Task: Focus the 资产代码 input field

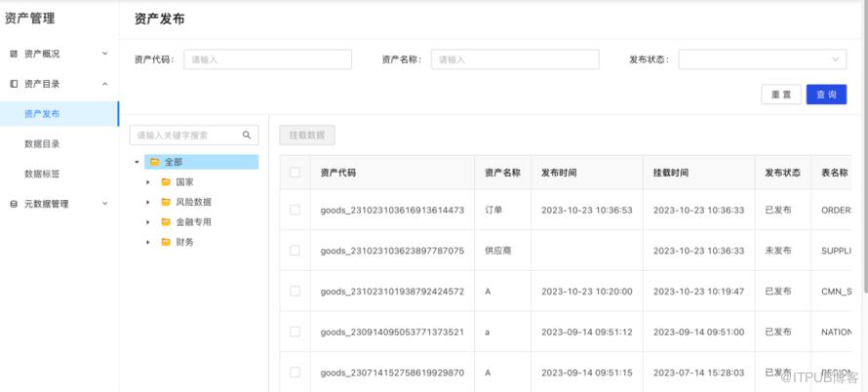Action: 267,59
